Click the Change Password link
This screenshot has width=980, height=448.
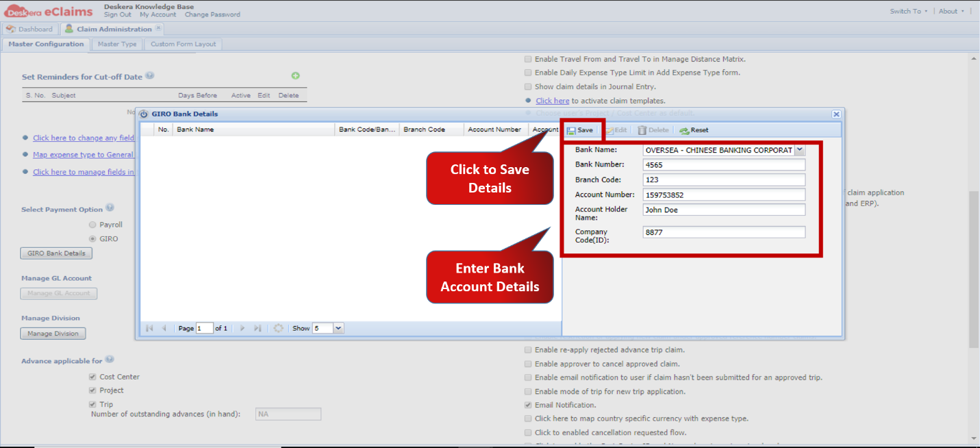pos(212,14)
